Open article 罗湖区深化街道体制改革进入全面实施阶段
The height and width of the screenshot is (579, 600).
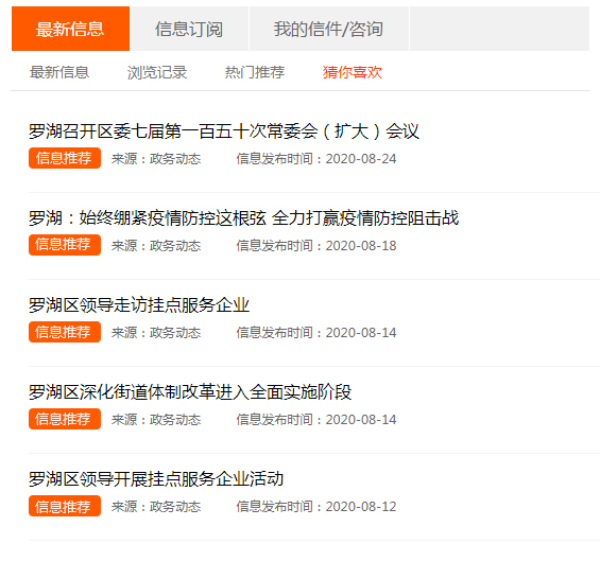click(190, 392)
